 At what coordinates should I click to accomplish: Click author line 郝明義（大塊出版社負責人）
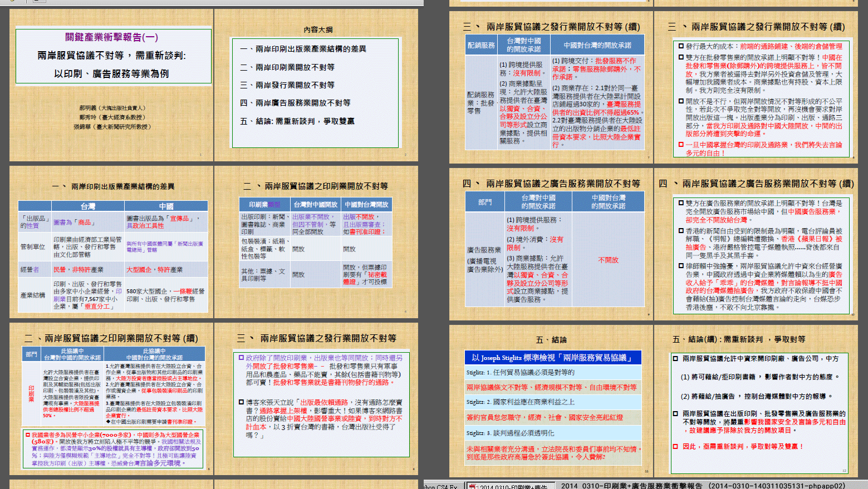[x=112, y=108]
